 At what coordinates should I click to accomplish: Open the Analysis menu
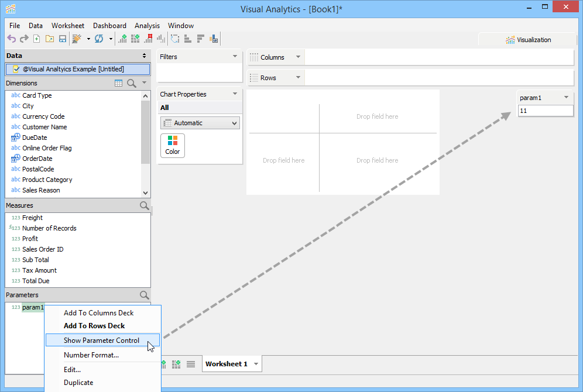[148, 26]
